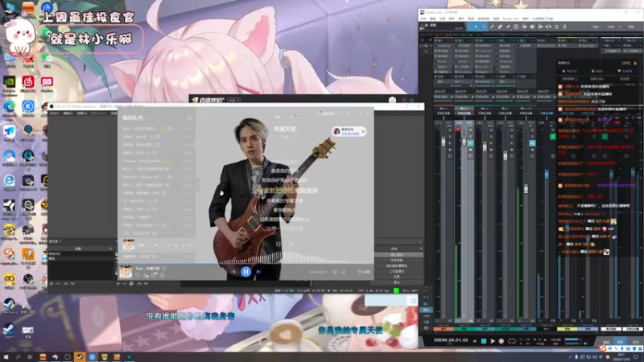Click the Sogou input method S icon
The width and height of the screenshot is (644, 362).
(602, 348)
